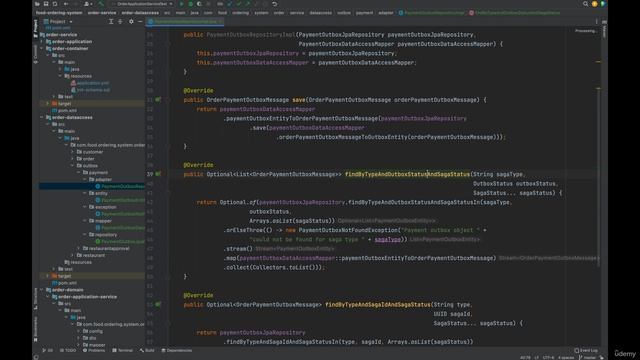Viewport: 640px width, 360px height.
Task: Start the Debug bug icon
Action: (x=191, y=4)
